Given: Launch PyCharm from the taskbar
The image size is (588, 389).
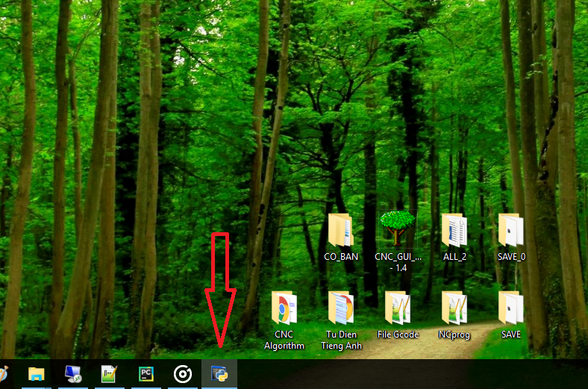Looking at the screenshot, I should click(x=147, y=374).
